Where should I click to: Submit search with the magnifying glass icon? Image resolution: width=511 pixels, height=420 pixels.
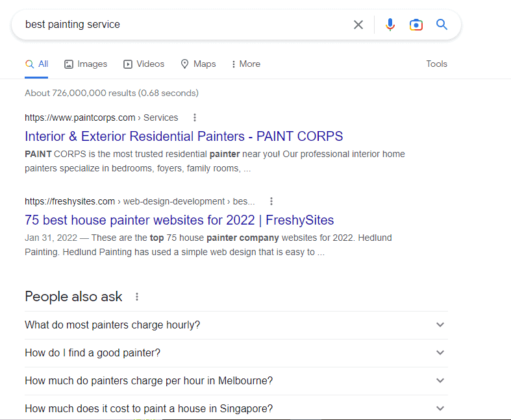pos(442,25)
